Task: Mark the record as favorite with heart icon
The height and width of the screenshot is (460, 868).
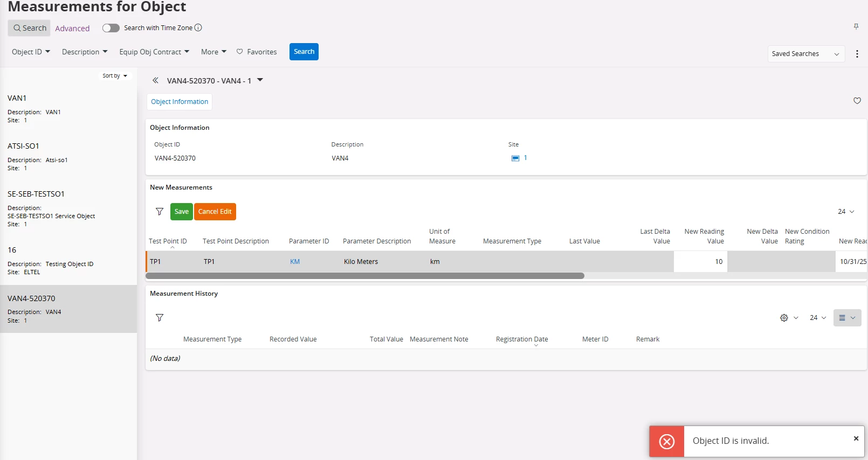Action: [x=857, y=101]
